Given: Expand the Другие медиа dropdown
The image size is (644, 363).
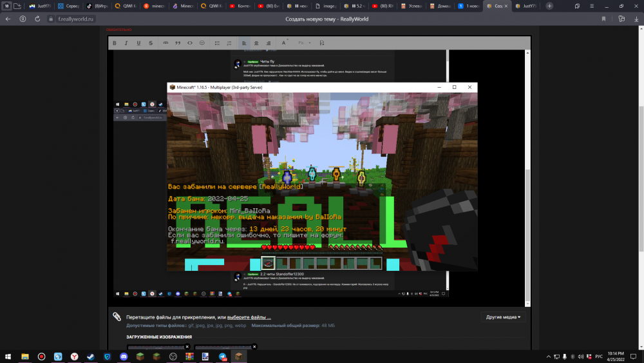Looking at the screenshot, I should pos(503,317).
